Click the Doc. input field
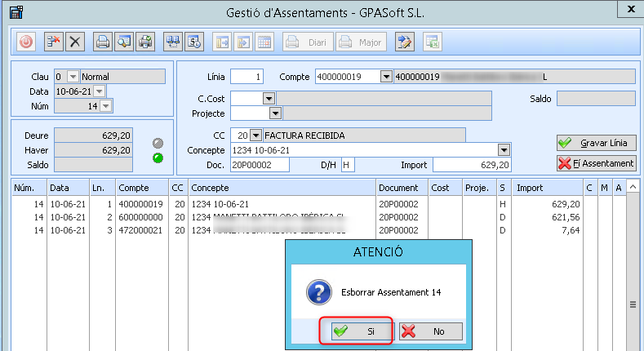The height and width of the screenshot is (351, 644). pos(260,165)
